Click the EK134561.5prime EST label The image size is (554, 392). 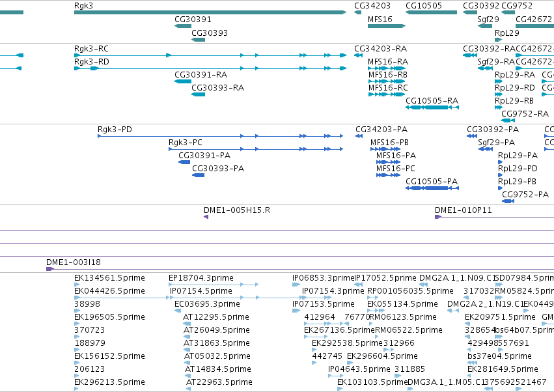(x=109, y=278)
